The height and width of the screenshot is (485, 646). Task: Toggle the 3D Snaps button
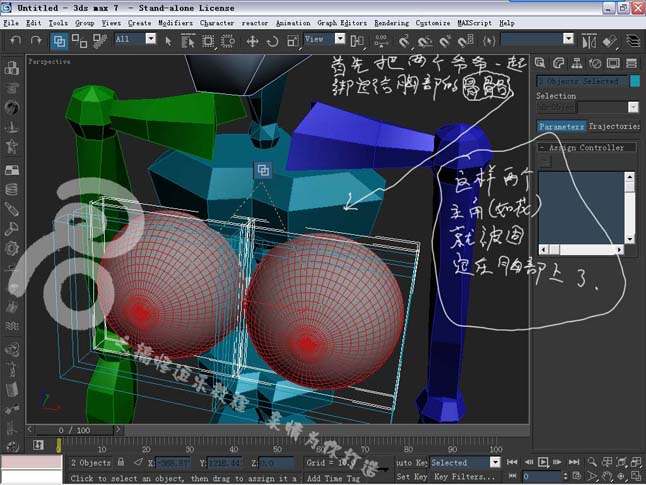(x=405, y=41)
